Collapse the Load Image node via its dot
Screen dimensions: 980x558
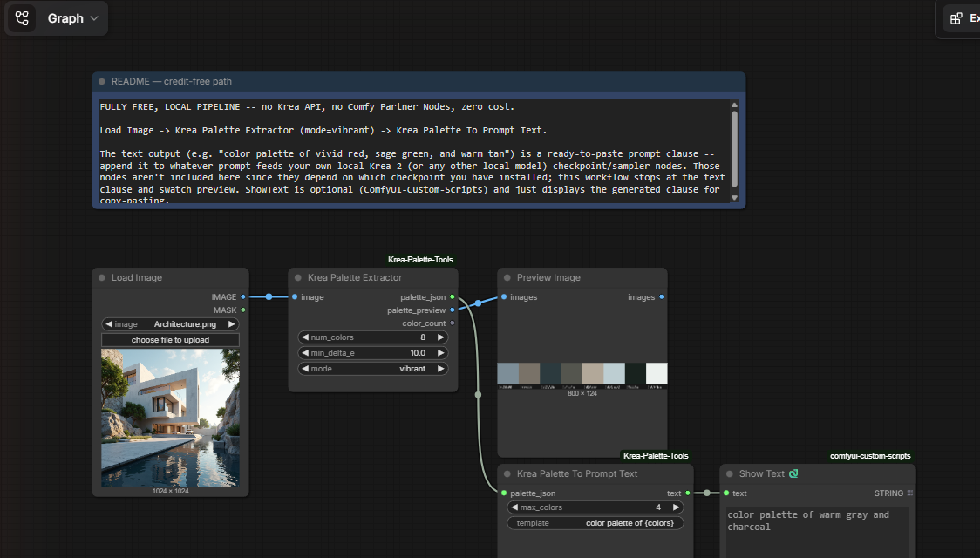click(102, 277)
